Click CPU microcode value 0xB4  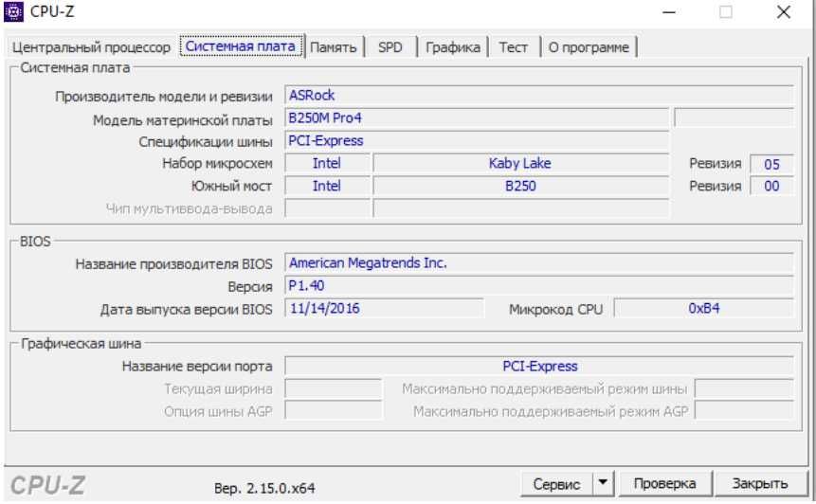click(704, 309)
